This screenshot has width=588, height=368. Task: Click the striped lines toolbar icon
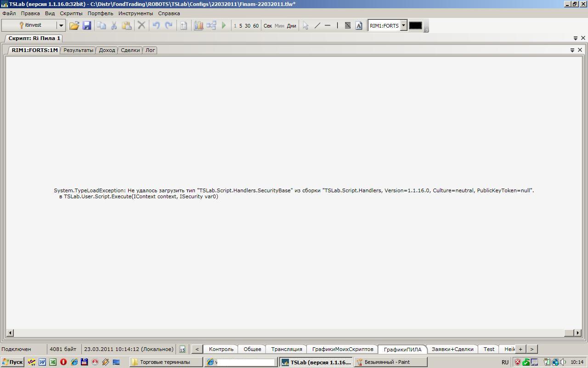[348, 26]
